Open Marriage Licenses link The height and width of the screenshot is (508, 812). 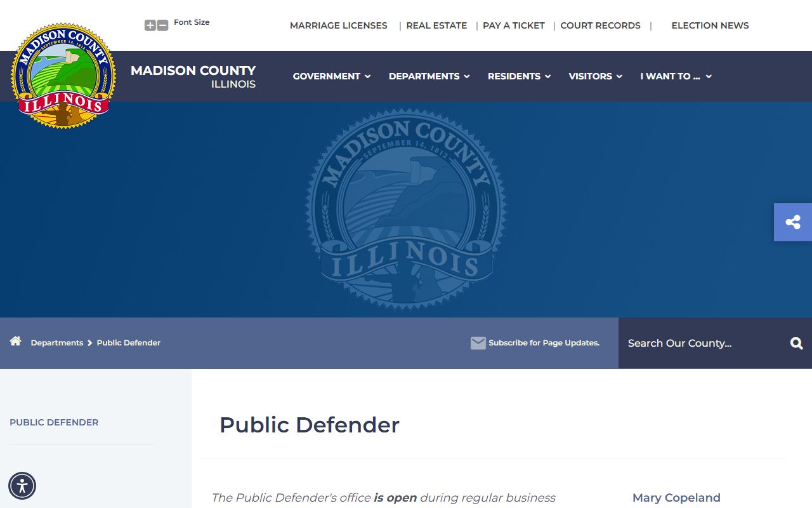pos(339,25)
